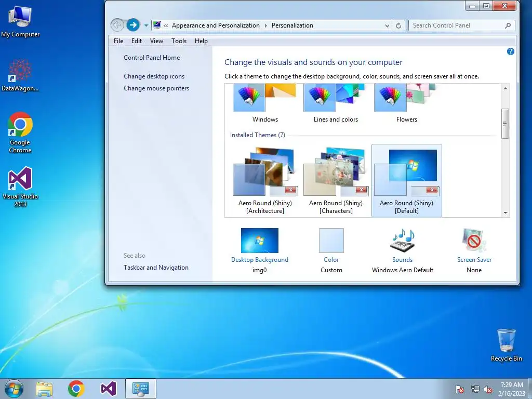The height and width of the screenshot is (399, 532).
Task: Open the Help menu
Action: [201, 41]
